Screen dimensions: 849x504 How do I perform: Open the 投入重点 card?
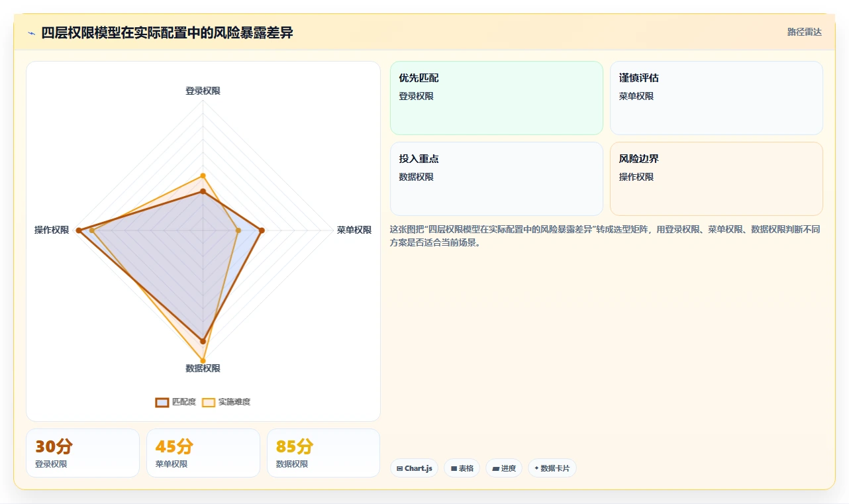tap(497, 179)
